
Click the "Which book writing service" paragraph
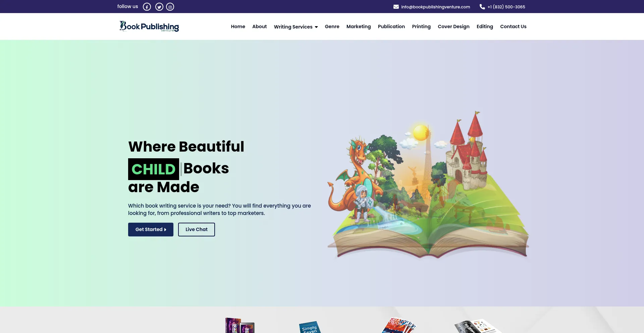(219, 209)
